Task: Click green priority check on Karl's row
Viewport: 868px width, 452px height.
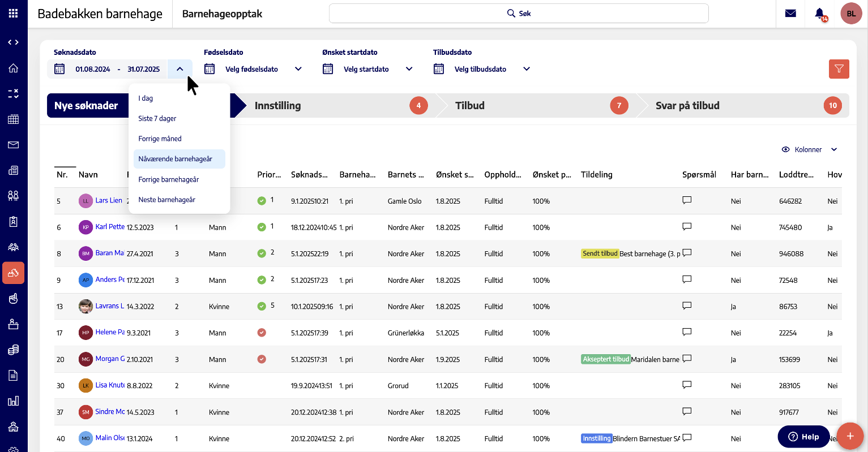Action: click(x=262, y=227)
